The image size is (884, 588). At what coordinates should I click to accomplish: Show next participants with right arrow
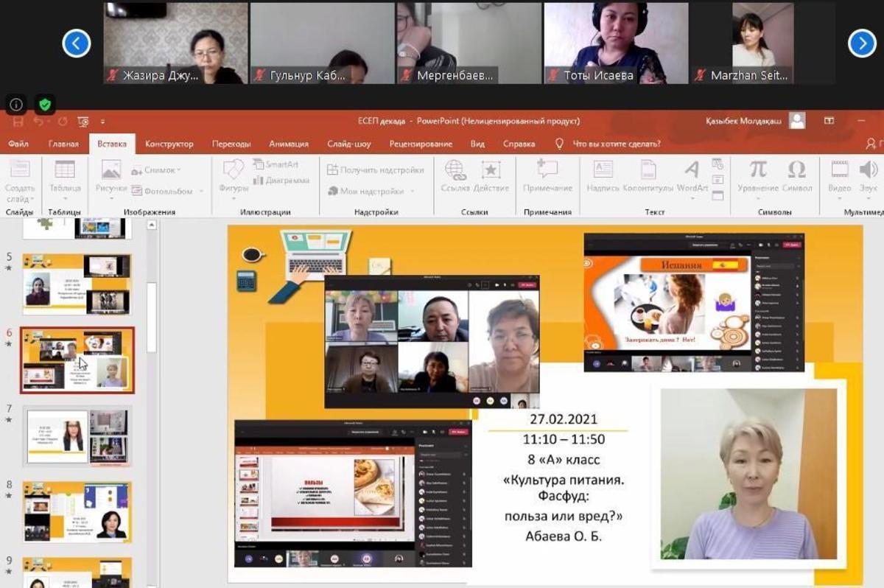[862, 43]
